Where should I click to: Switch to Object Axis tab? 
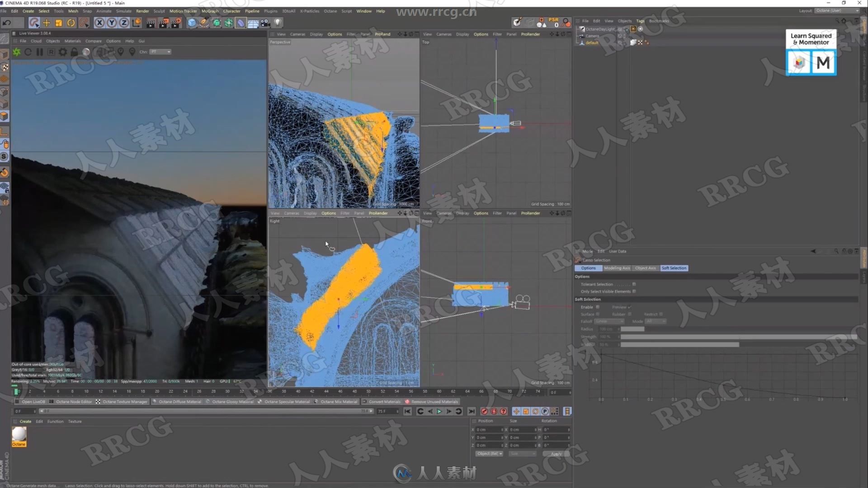(645, 268)
